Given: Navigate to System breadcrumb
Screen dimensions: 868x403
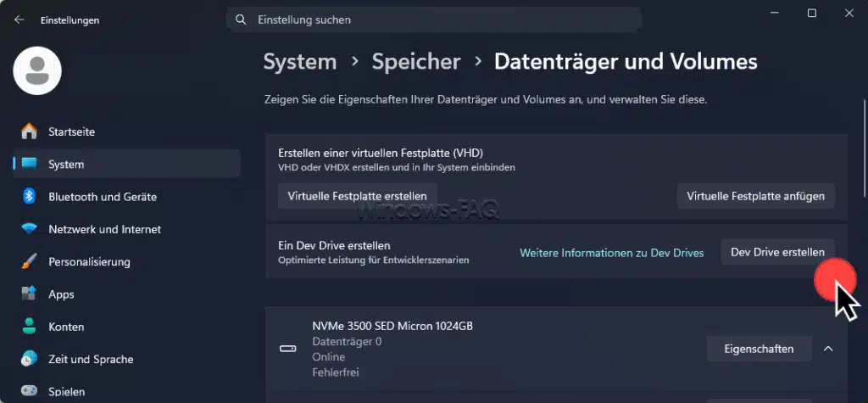Looking at the screenshot, I should 300,62.
